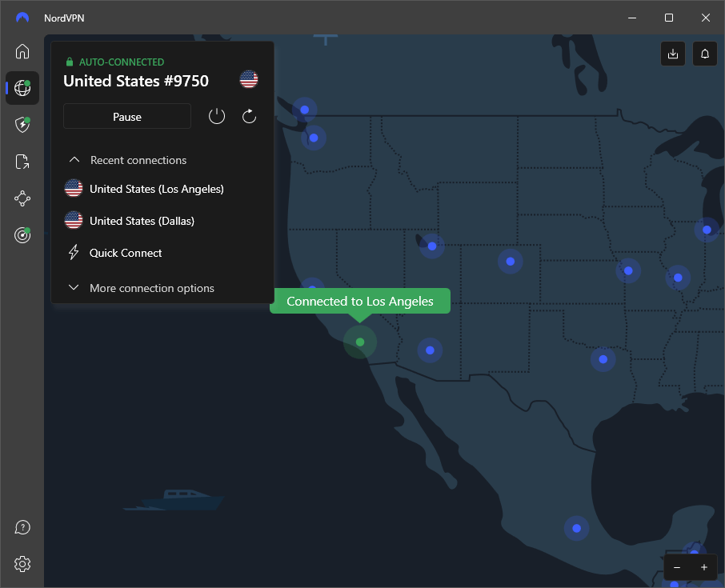
Task: Close the NordVPN window
Action: 706,18
